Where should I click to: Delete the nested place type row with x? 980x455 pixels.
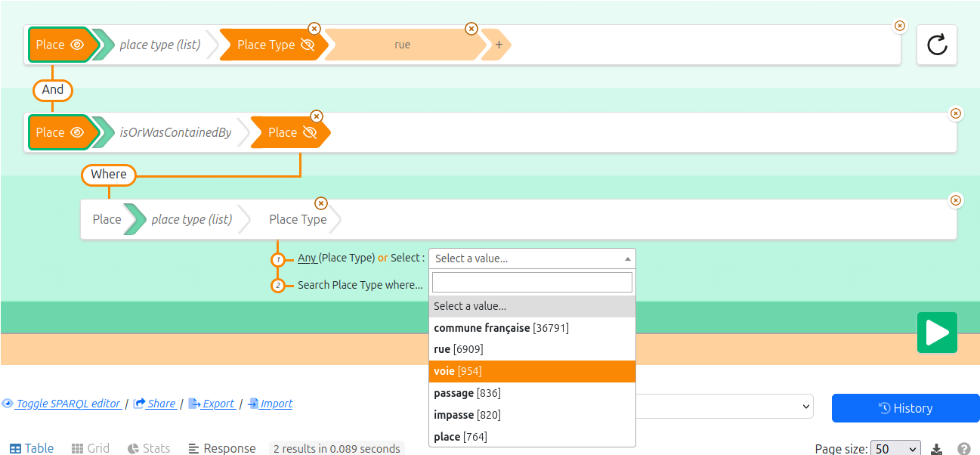pos(956,200)
